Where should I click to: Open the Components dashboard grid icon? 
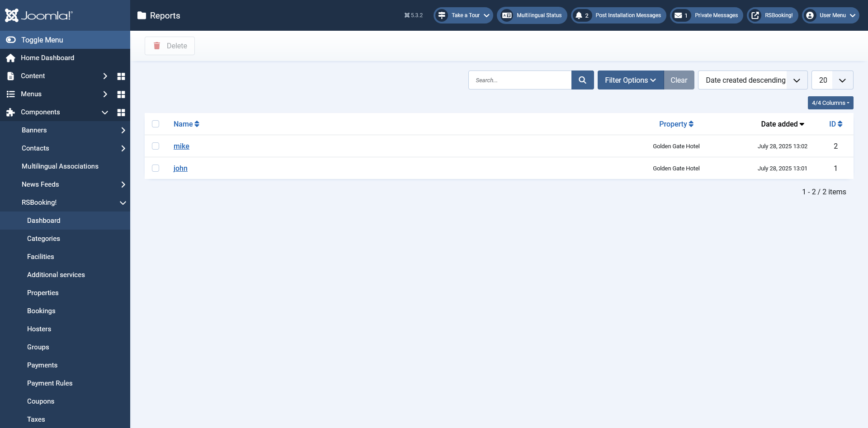(x=121, y=112)
